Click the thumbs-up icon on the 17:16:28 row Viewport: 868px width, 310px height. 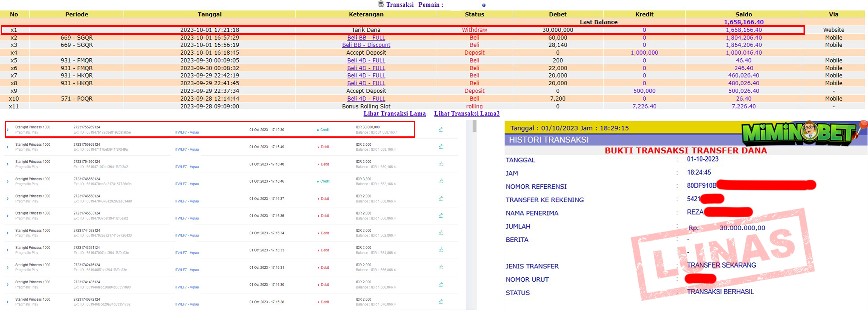[441, 302]
